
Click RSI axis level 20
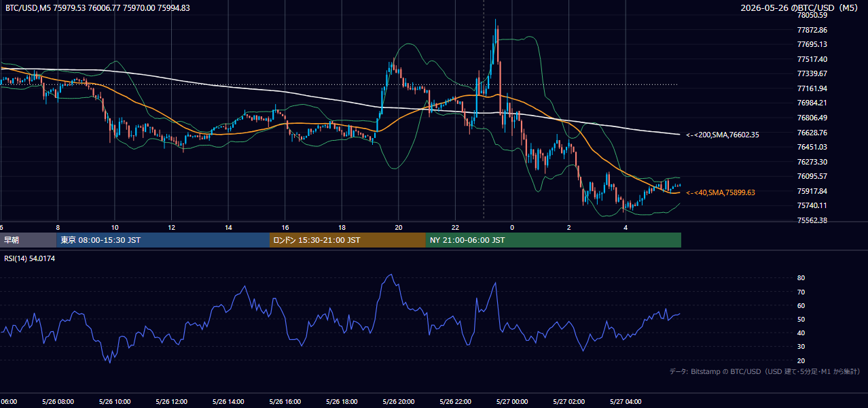click(x=801, y=360)
